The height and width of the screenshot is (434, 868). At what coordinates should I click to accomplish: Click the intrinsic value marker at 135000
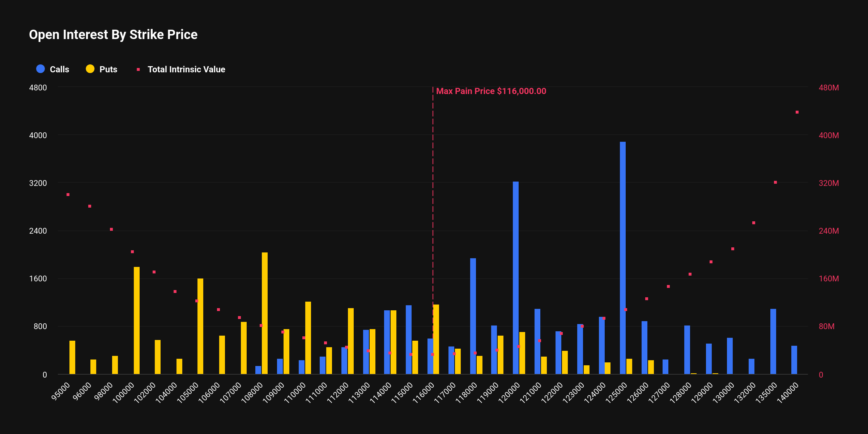pyautogui.click(x=775, y=182)
